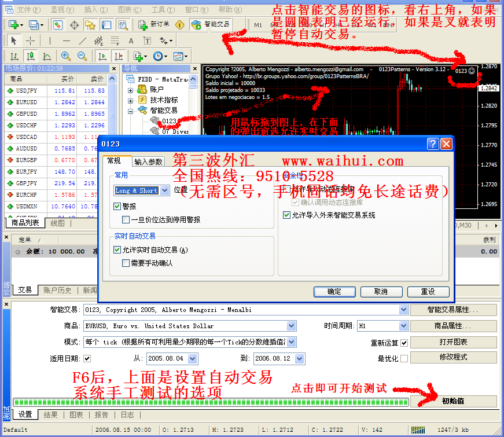Zoom in on the chart
Viewport: 504px width, 437px height.
pyautogui.click(x=65, y=56)
